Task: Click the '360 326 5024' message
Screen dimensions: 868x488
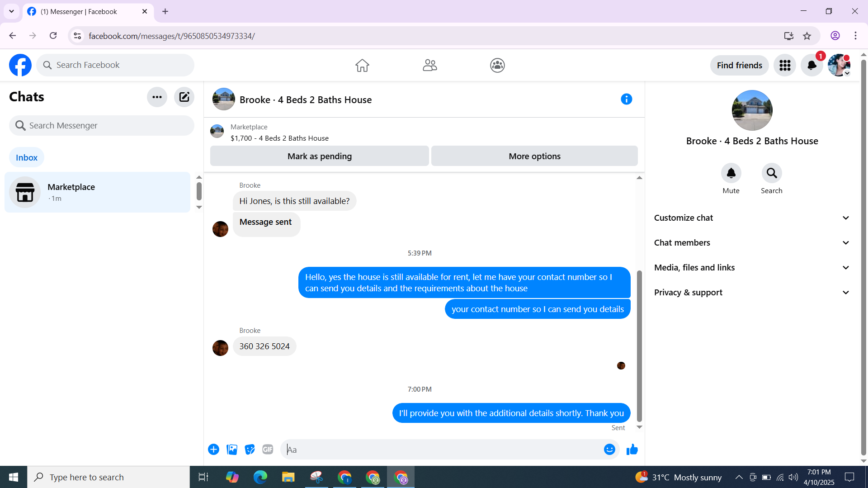Action: point(264,346)
